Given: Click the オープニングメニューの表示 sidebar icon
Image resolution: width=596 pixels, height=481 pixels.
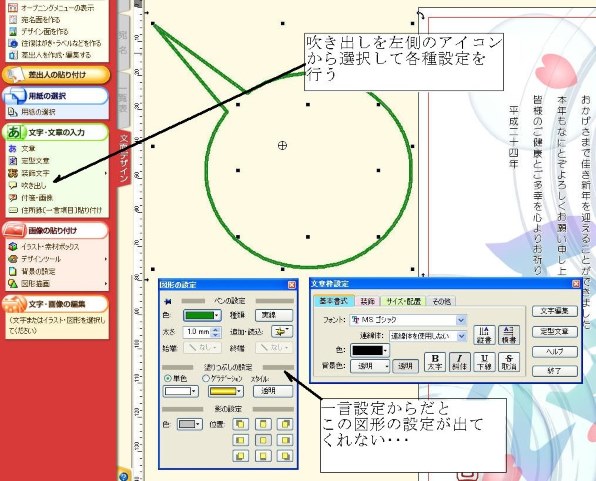Looking at the screenshot, I should click(x=13, y=7).
